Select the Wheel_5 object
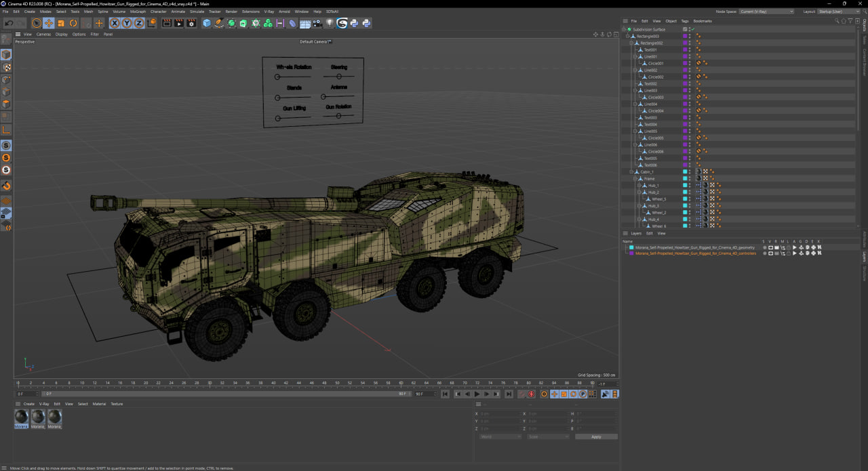 pos(658,199)
